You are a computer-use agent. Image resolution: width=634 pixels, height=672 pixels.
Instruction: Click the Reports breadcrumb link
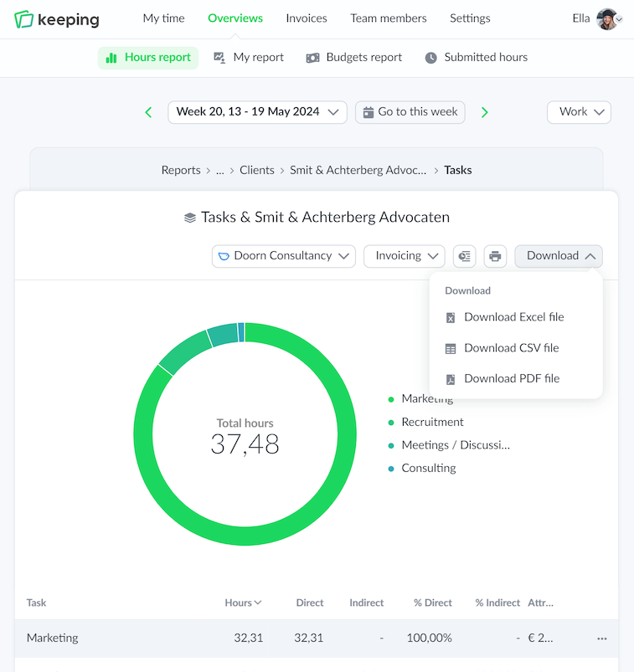(x=181, y=171)
